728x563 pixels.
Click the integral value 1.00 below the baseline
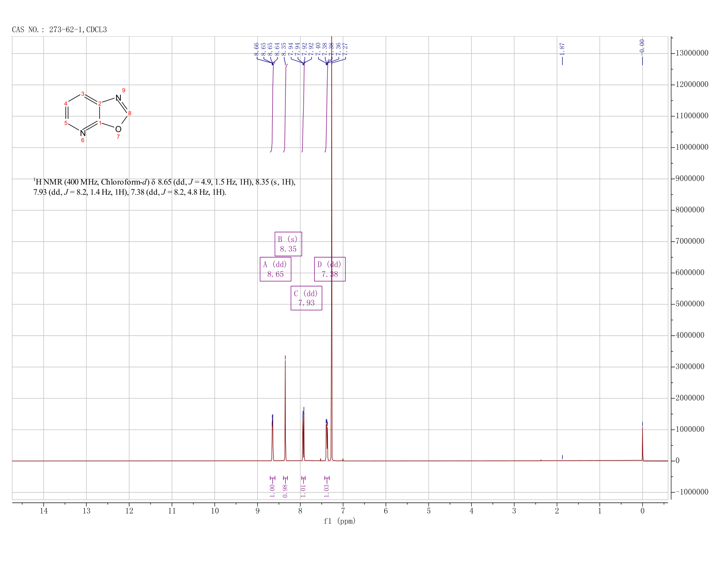click(272, 490)
